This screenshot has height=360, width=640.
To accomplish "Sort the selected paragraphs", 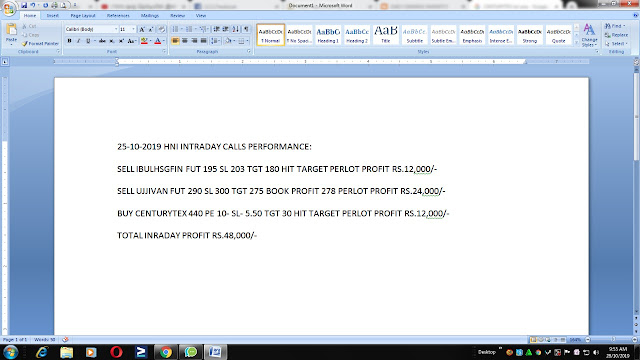I will (x=236, y=29).
